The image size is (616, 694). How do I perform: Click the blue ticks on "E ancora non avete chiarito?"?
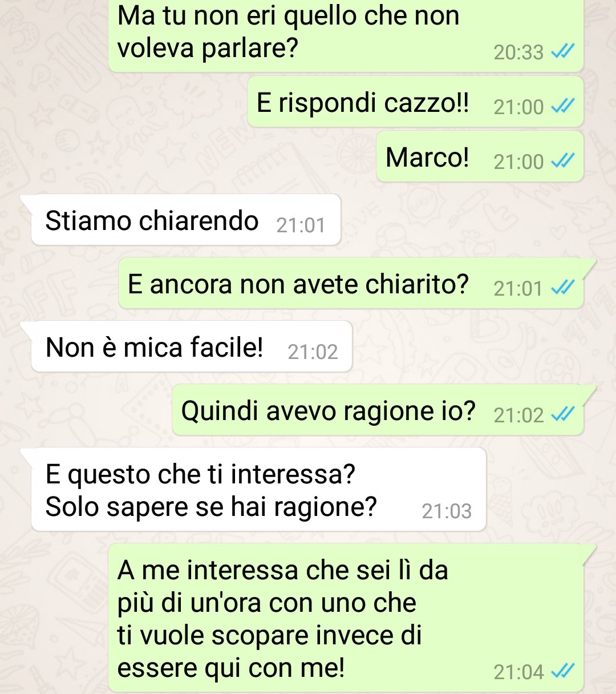(563, 288)
